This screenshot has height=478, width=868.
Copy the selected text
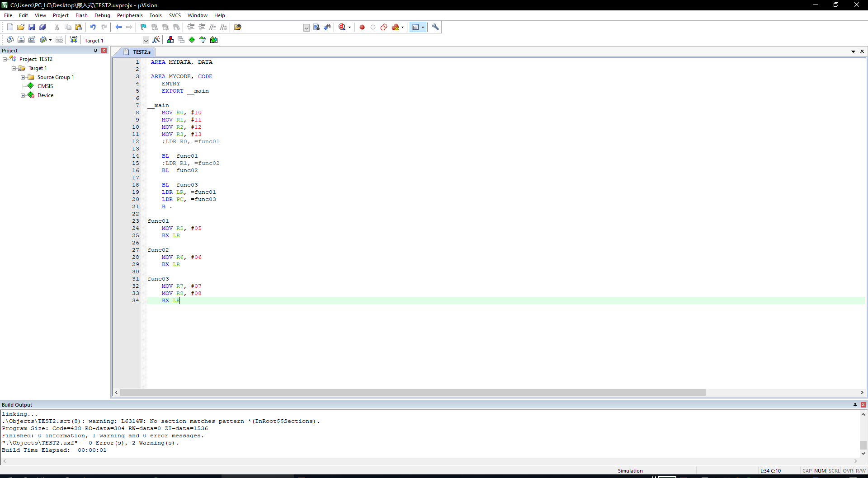pos(68,27)
